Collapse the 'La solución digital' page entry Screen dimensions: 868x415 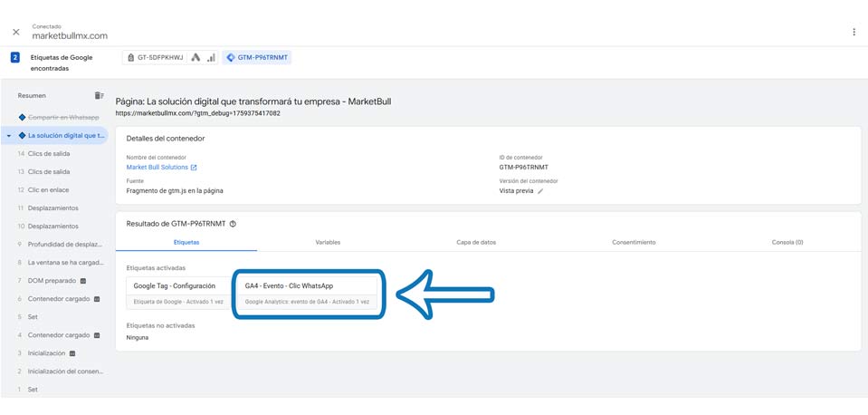pos(9,136)
